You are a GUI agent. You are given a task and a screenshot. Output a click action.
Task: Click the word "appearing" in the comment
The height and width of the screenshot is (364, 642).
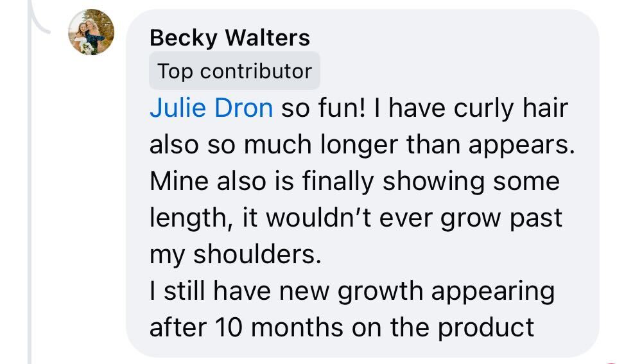pos(493,292)
